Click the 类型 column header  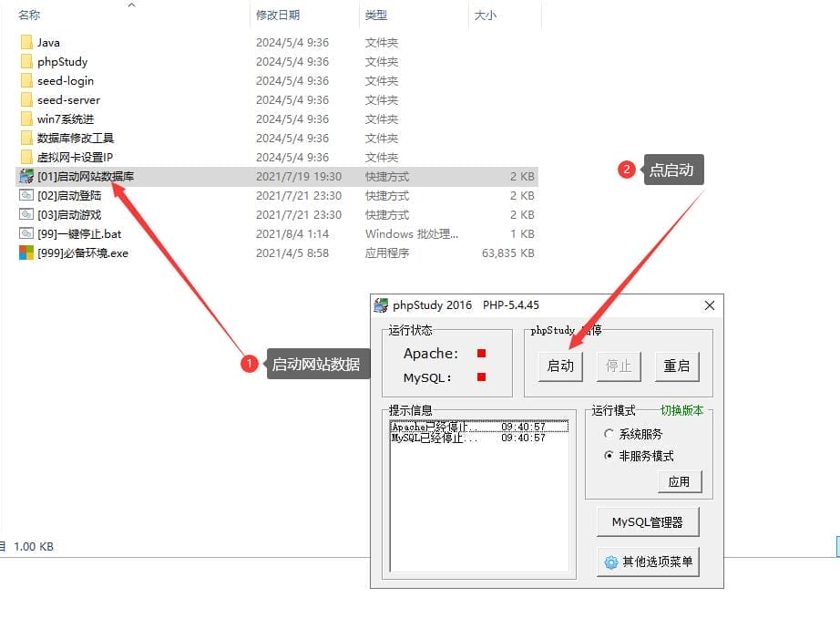375,15
